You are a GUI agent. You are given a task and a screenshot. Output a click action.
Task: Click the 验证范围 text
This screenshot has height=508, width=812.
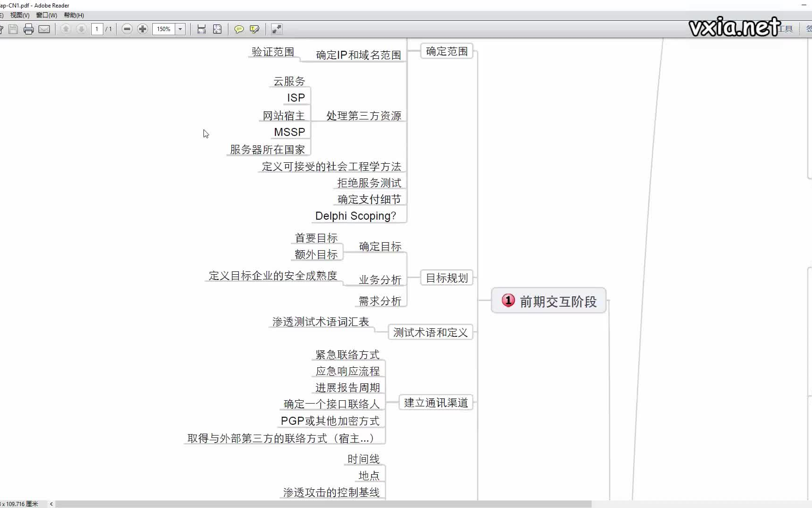click(273, 52)
